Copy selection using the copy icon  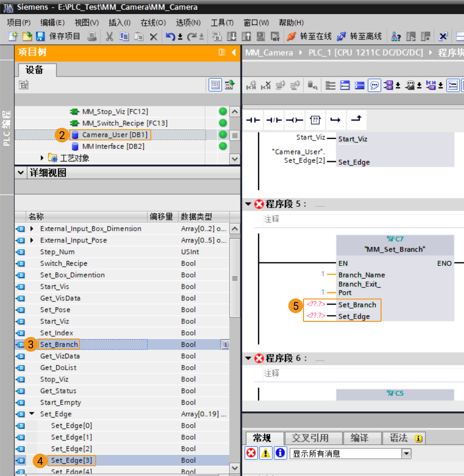point(124,37)
